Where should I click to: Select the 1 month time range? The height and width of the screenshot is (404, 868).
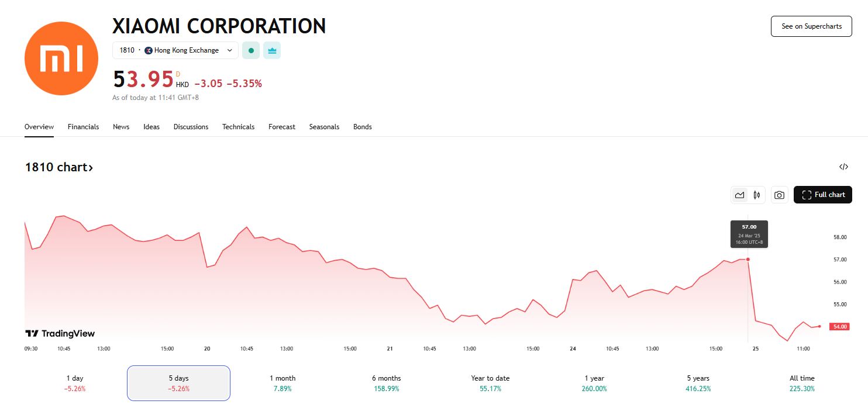point(283,383)
